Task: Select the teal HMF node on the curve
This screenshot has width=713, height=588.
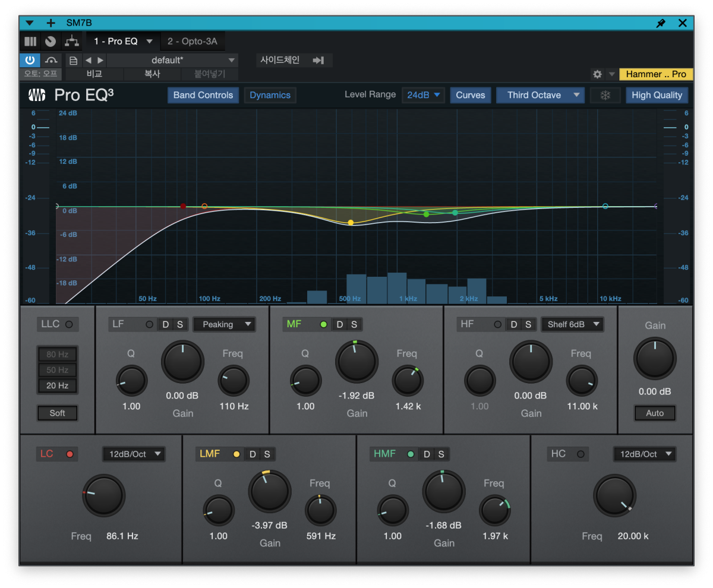Action: pyautogui.click(x=455, y=213)
